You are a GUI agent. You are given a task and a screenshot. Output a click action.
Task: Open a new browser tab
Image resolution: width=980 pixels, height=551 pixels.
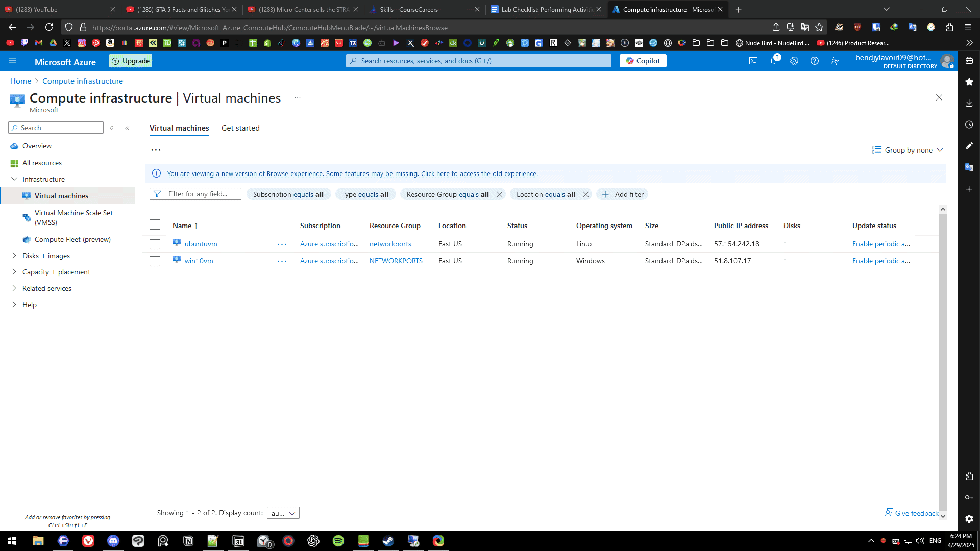(x=738, y=9)
